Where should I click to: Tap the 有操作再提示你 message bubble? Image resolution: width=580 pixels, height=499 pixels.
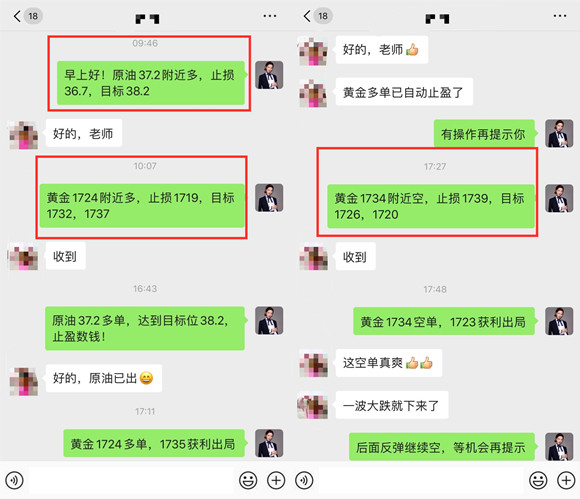tap(484, 134)
